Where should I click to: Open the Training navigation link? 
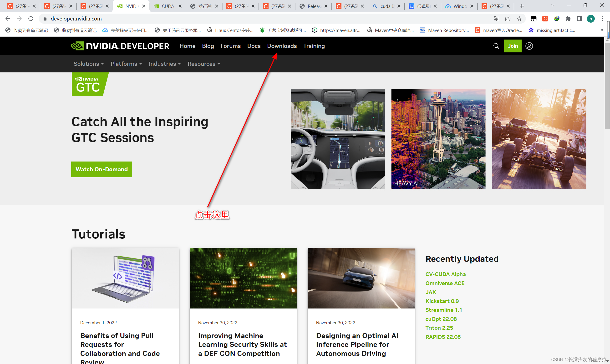click(314, 46)
